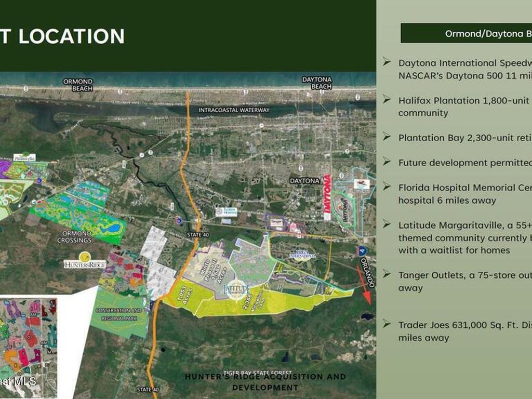The height and width of the screenshot is (399, 532).
Task: Click the Intracoastal Waterway label
Action: pos(234,110)
